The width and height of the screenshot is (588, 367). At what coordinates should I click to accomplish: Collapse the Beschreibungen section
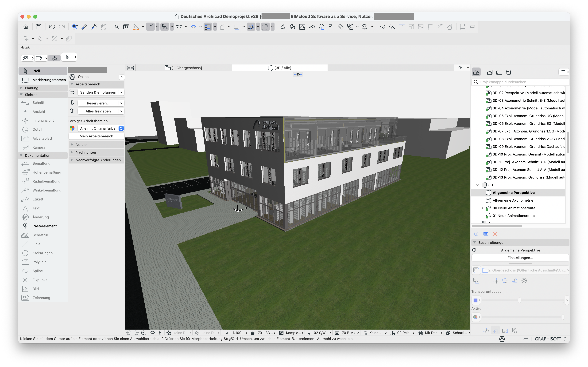click(475, 243)
